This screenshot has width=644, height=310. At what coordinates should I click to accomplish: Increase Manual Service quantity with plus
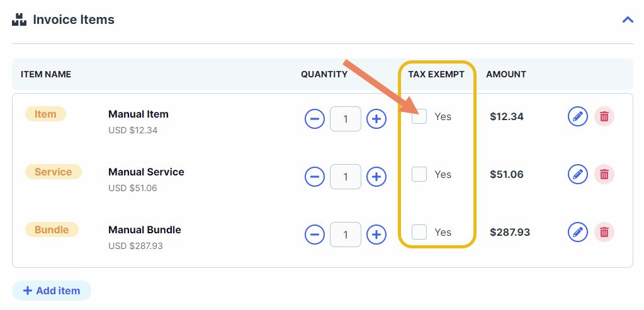tap(376, 177)
